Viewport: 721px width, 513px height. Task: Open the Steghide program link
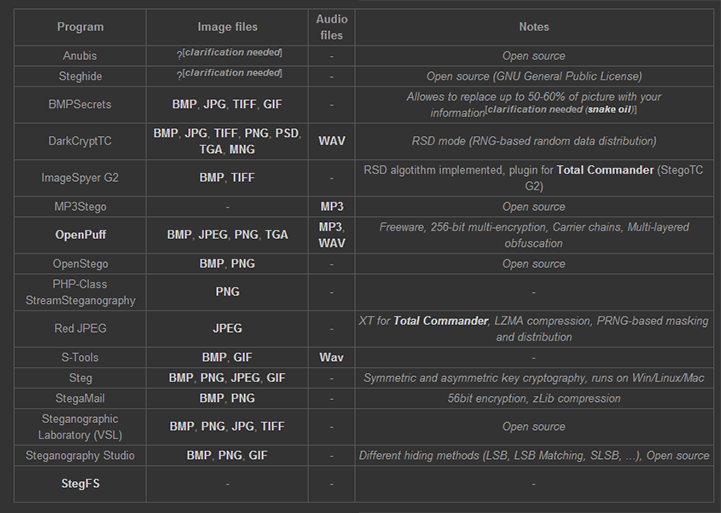80,76
